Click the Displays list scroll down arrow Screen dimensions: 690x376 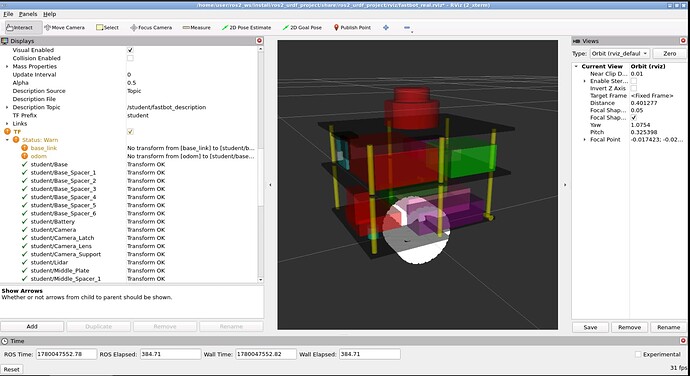261,280
